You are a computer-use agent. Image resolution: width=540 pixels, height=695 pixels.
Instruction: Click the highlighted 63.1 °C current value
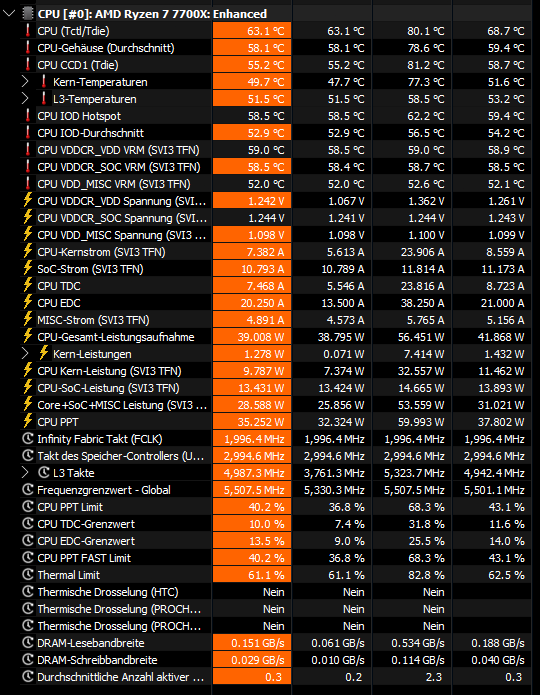[266, 31]
